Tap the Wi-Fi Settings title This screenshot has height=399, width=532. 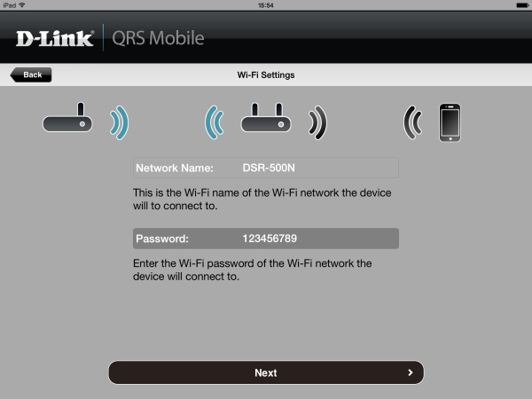[266, 75]
